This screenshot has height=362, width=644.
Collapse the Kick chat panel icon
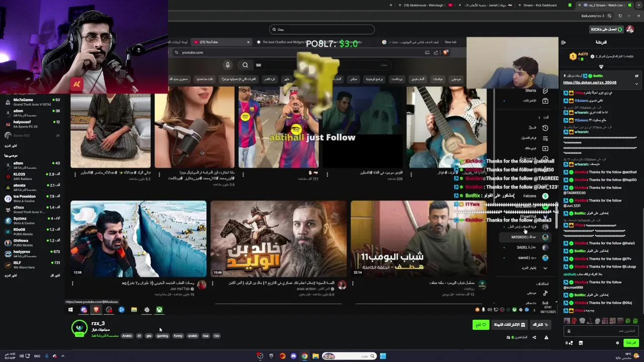[563, 42]
